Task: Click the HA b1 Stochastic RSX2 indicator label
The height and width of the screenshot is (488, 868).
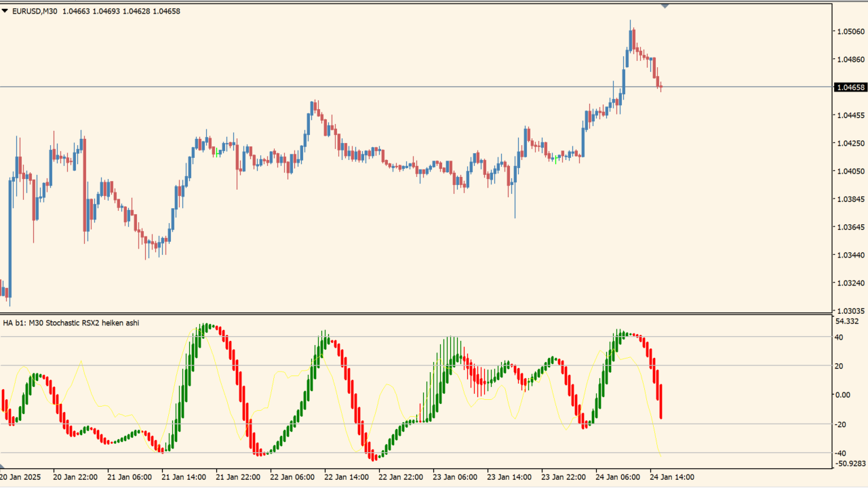Action: pos(71,323)
